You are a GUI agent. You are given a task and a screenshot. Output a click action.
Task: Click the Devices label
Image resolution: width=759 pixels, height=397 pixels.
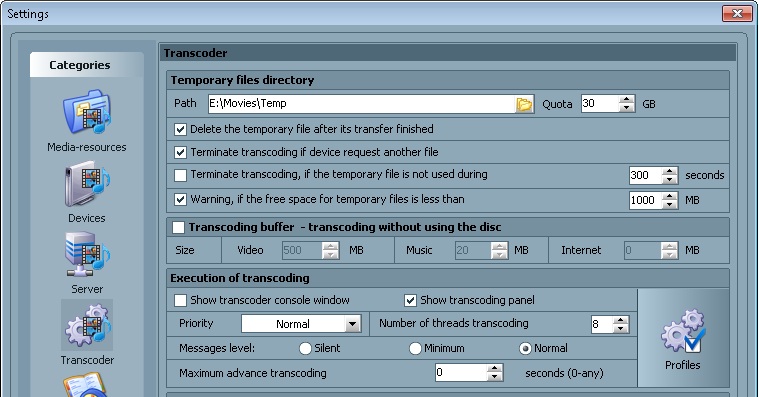(x=87, y=218)
